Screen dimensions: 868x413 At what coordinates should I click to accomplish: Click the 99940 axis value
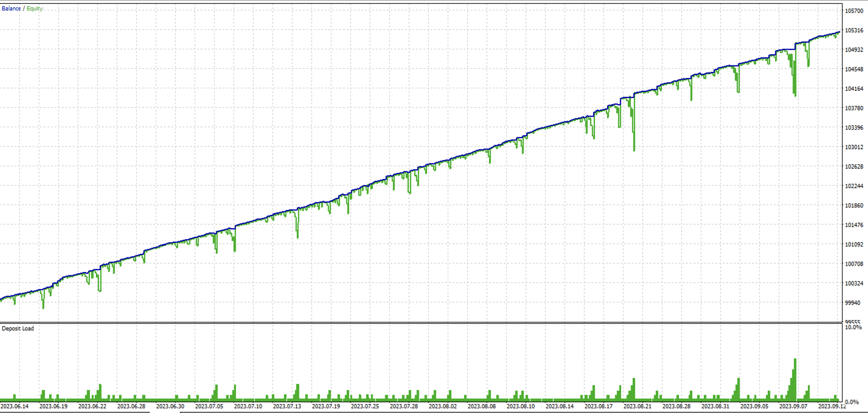point(852,303)
